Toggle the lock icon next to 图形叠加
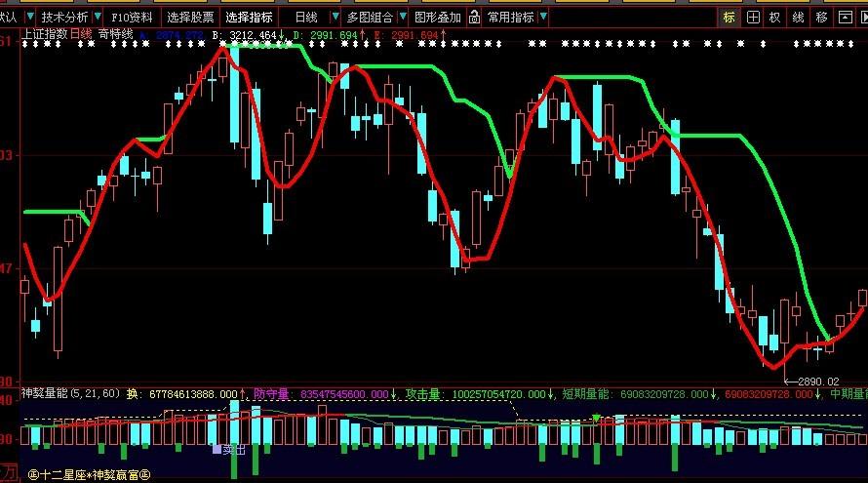868x483 pixels. pos(474,18)
